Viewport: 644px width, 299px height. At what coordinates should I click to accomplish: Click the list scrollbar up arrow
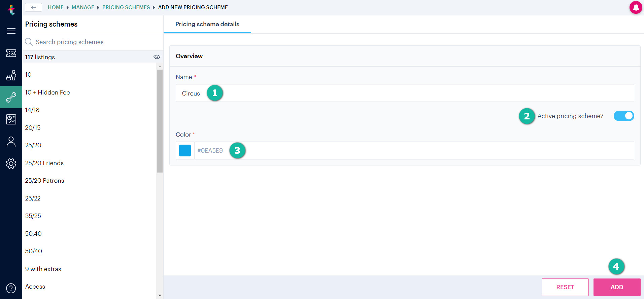click(160, 66)
